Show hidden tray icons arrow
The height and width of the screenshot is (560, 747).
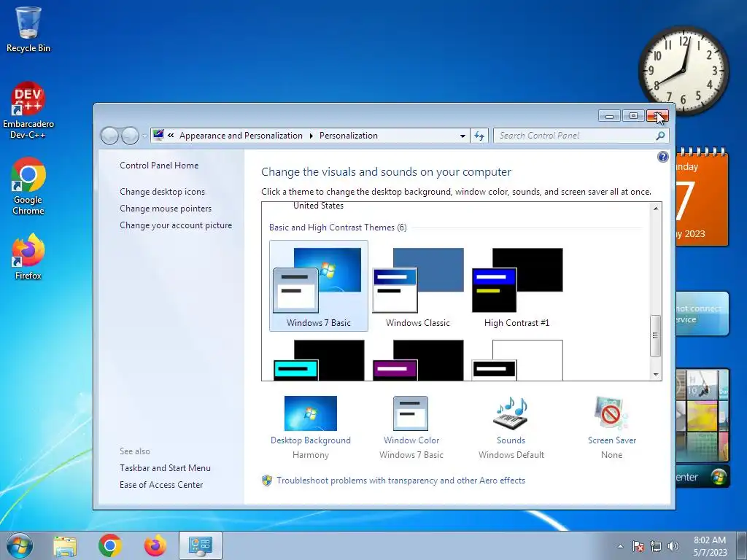point(620,546)
